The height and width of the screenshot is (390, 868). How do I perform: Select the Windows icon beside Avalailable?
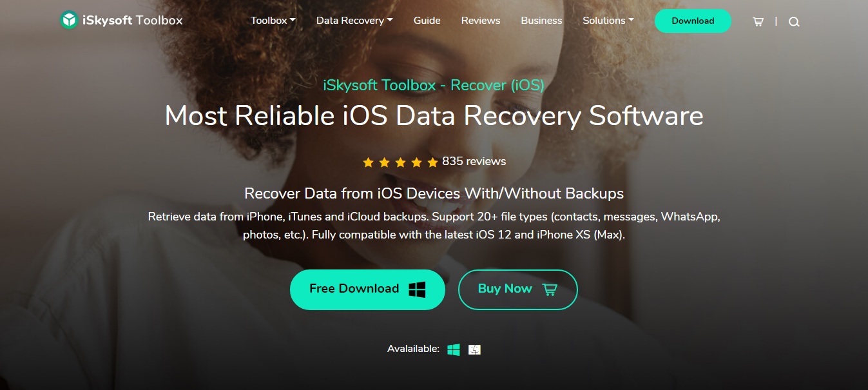click(x=454, y=349)
